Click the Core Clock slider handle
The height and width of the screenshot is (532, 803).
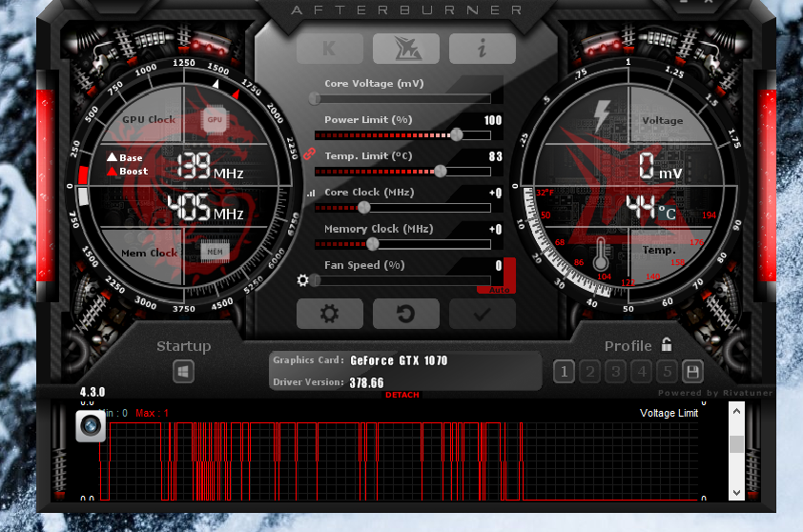click(363, 208)
